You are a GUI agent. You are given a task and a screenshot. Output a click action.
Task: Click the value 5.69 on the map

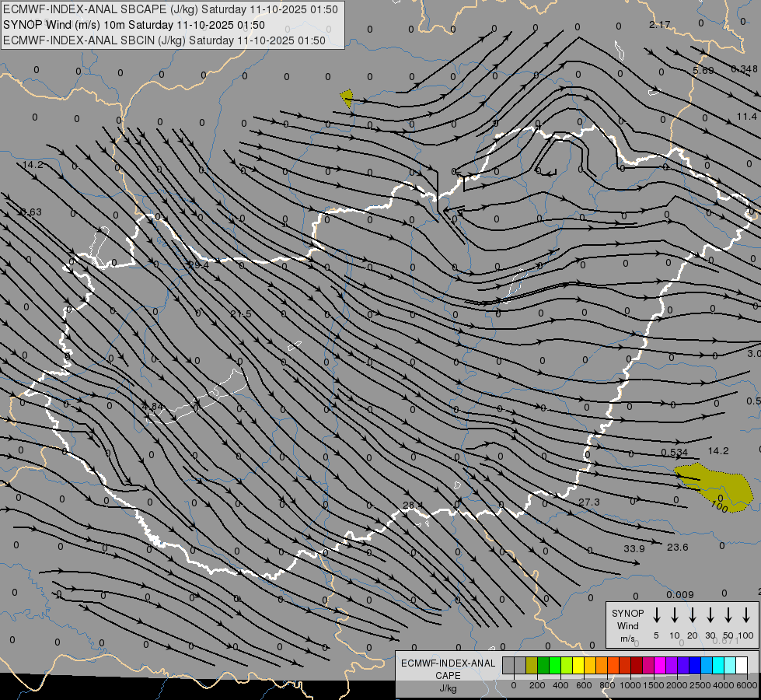pyautogui.click(x=703, y=71)
